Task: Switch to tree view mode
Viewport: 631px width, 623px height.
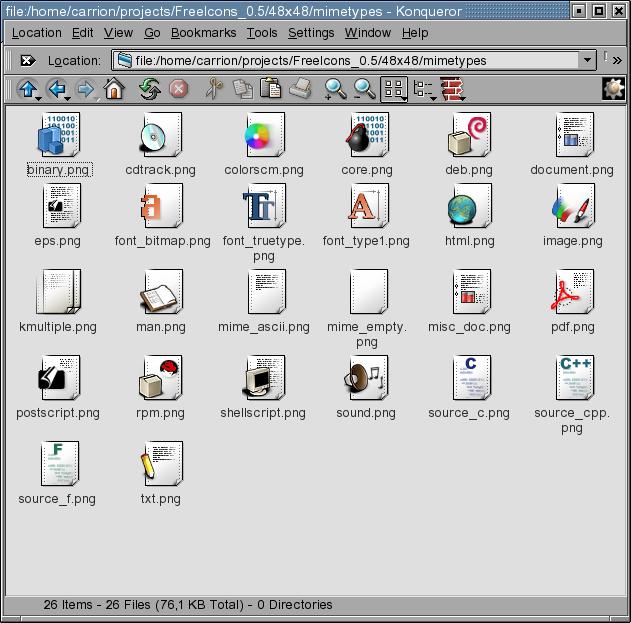Action: [x=423, y=89]
